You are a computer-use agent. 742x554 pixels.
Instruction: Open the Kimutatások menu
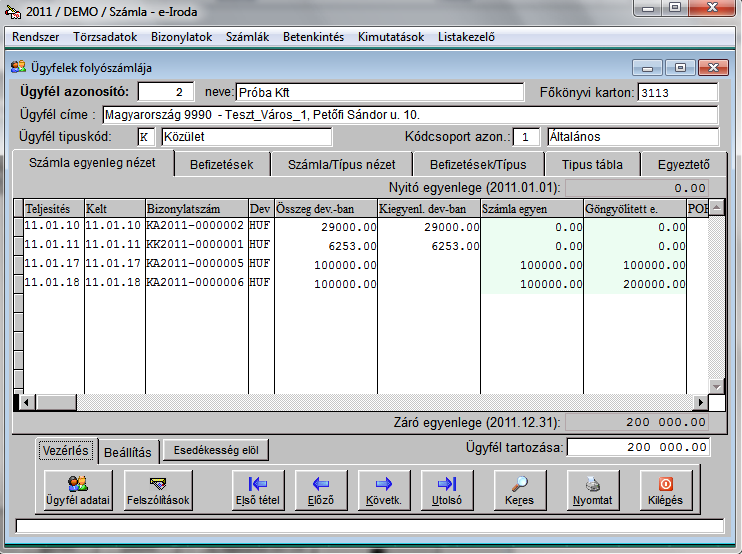(390, 37)
